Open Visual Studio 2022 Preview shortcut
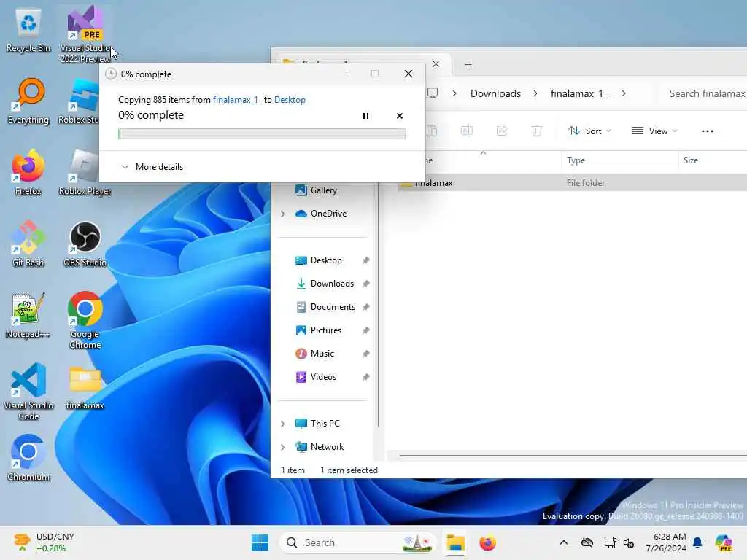This screenshot has height=560, width=747. tap(85, 34)
